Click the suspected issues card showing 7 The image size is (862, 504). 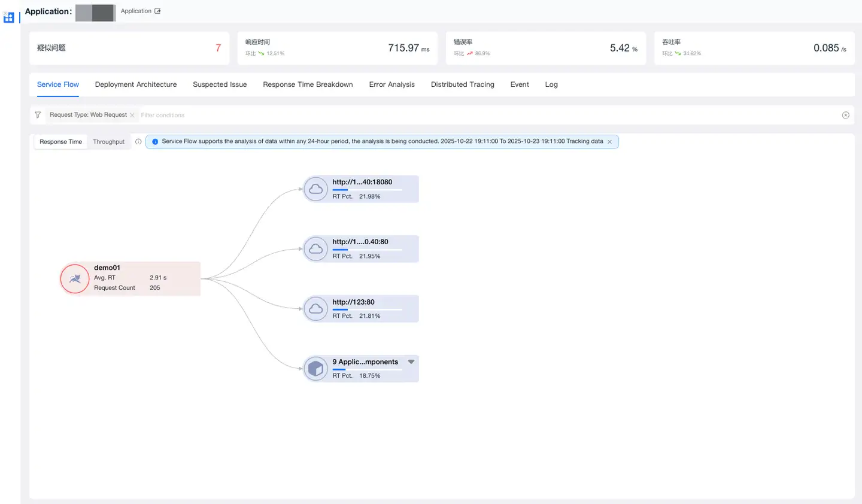point(129,48)
